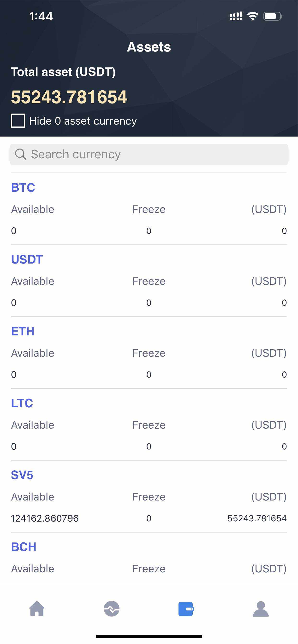Open the BCH currency entry

(x=24, y=547)
